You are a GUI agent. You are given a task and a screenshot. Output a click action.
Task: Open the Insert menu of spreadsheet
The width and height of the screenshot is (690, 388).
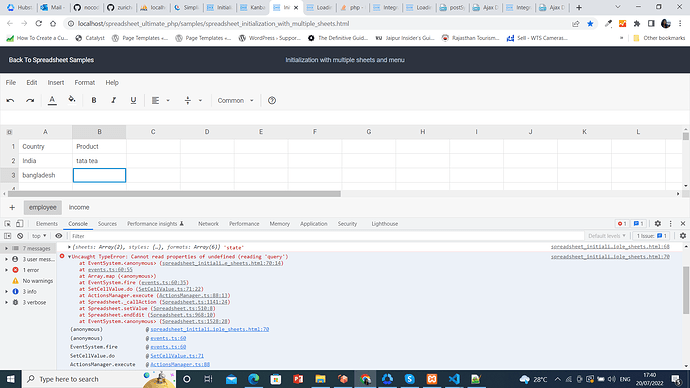(56, 82)
